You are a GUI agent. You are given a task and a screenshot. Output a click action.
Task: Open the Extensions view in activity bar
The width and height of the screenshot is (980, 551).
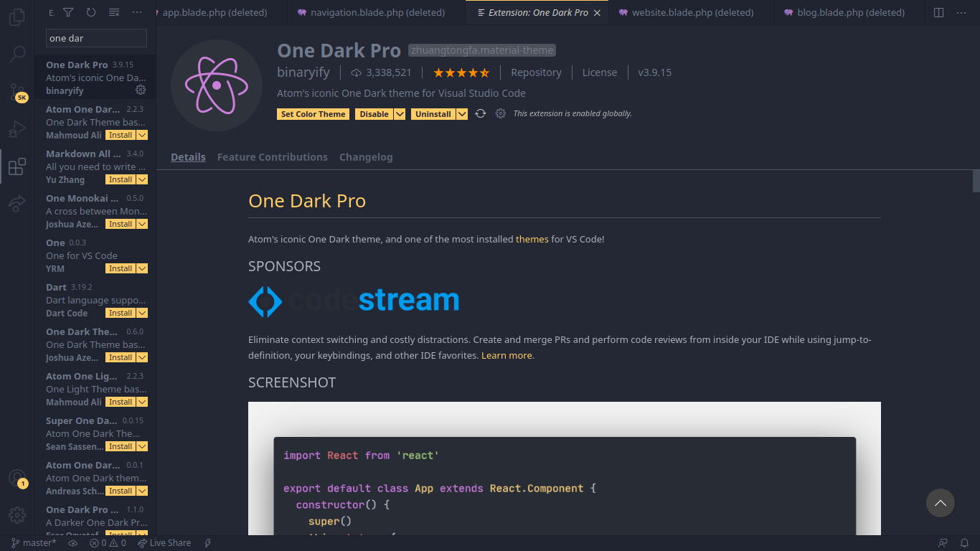[x=17, y=167]
